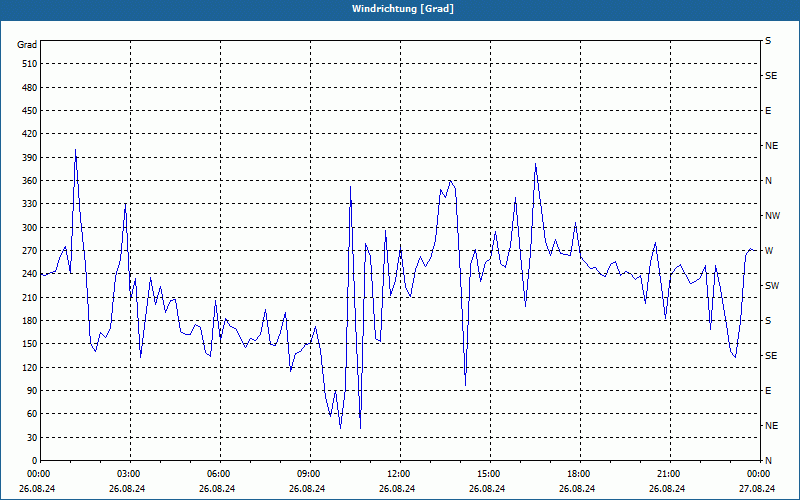The height and width of the screenshot is (500, 800).
Task: Click the N compass label level with 360
Action: [768, 181]
